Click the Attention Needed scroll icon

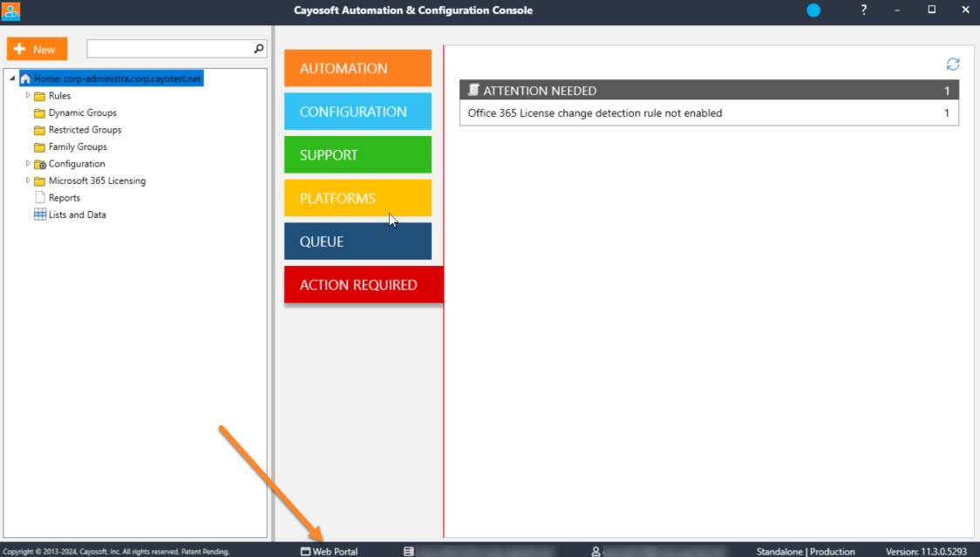[x=473, y=90]
